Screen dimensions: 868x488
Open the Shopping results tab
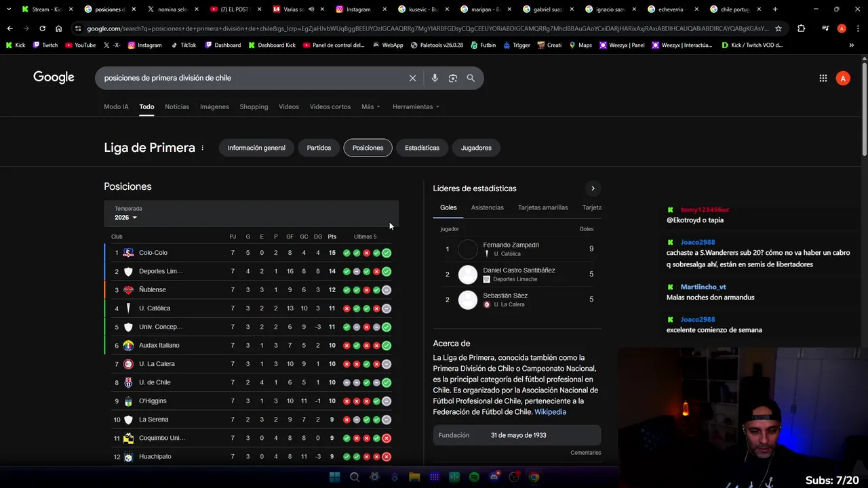[254, 106]
